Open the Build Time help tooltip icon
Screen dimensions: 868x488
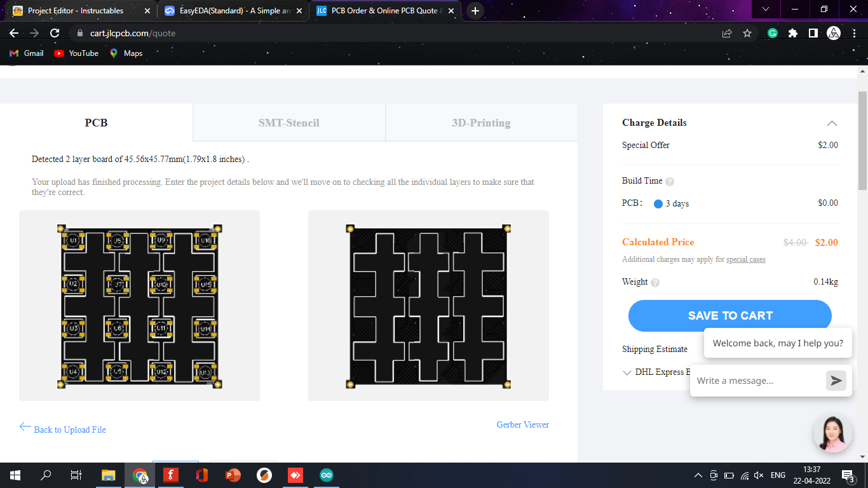tap(668, 181)
